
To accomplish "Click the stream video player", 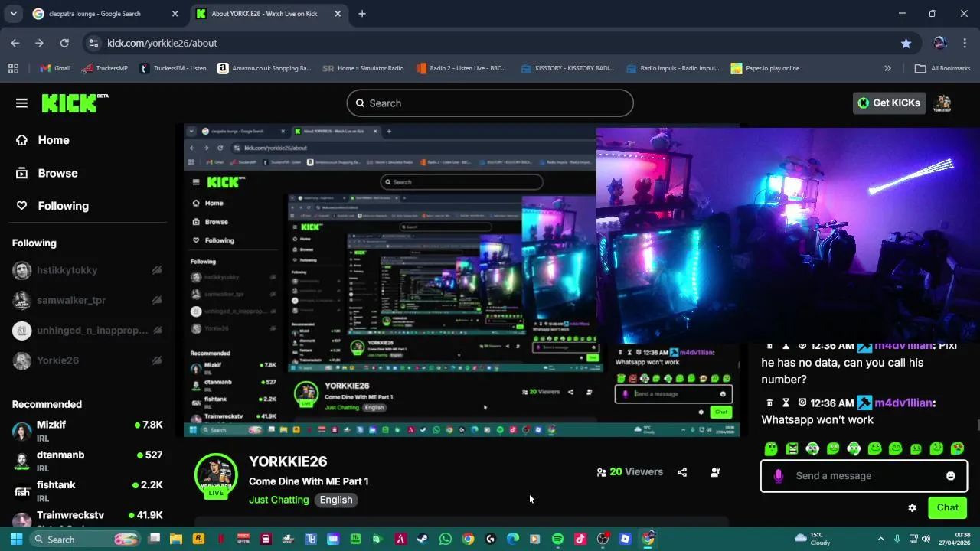I will click(x=461, y=280).
